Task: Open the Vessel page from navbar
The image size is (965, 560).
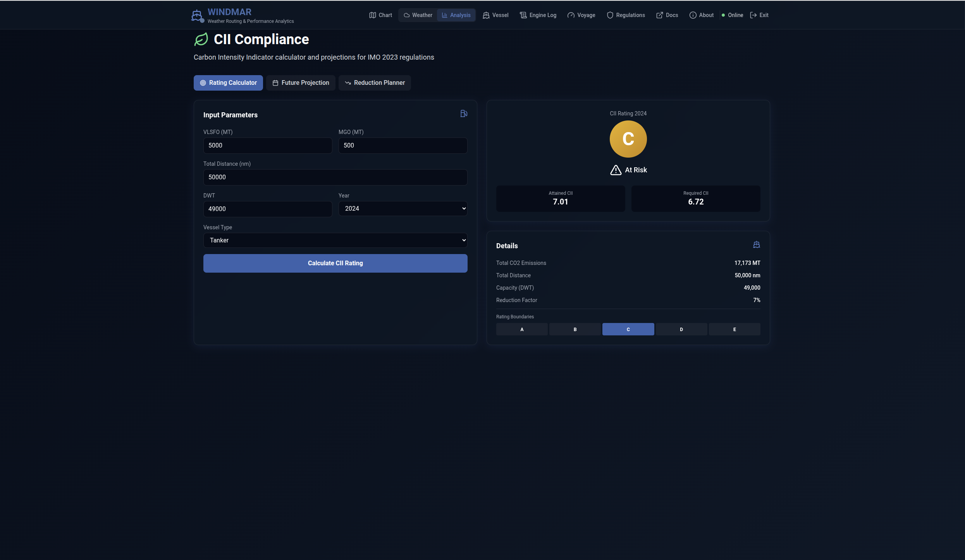Action: click(x=495, y=15)
